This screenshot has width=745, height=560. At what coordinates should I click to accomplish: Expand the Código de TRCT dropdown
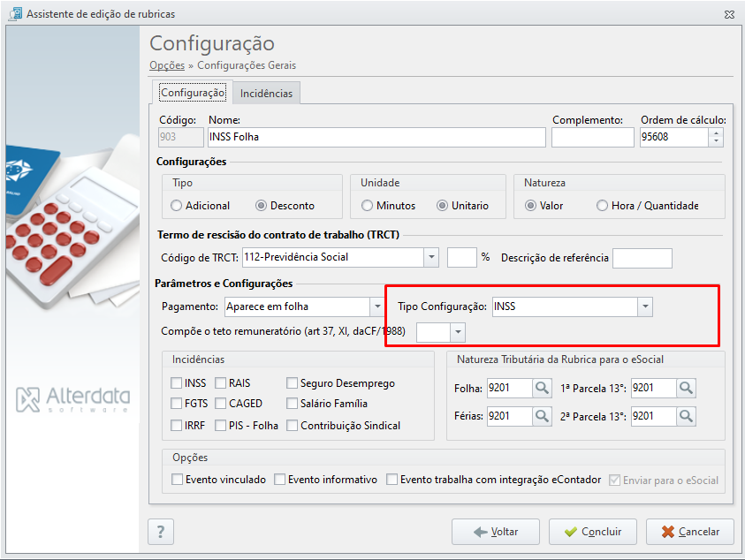431,257
